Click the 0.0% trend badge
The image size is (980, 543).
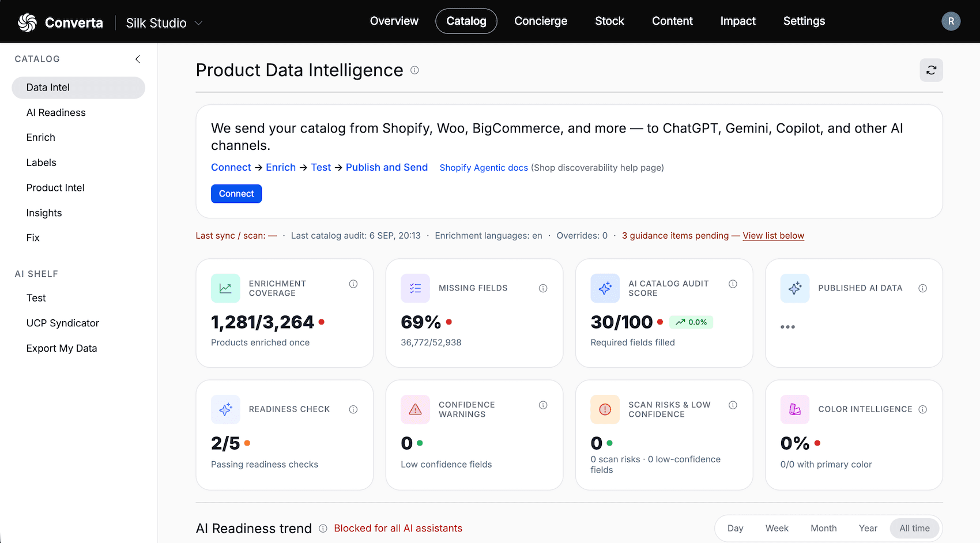[691, 322]
